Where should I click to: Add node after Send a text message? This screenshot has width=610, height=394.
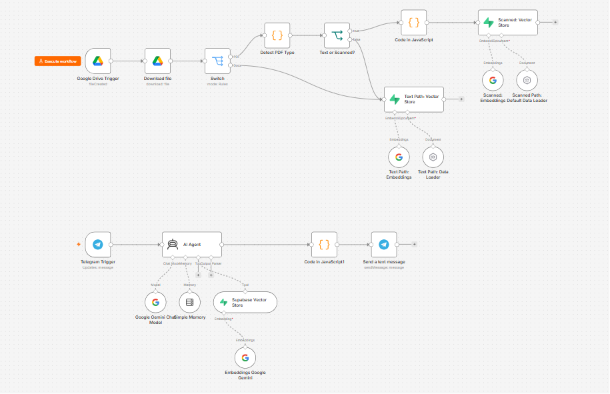[414, 245]
